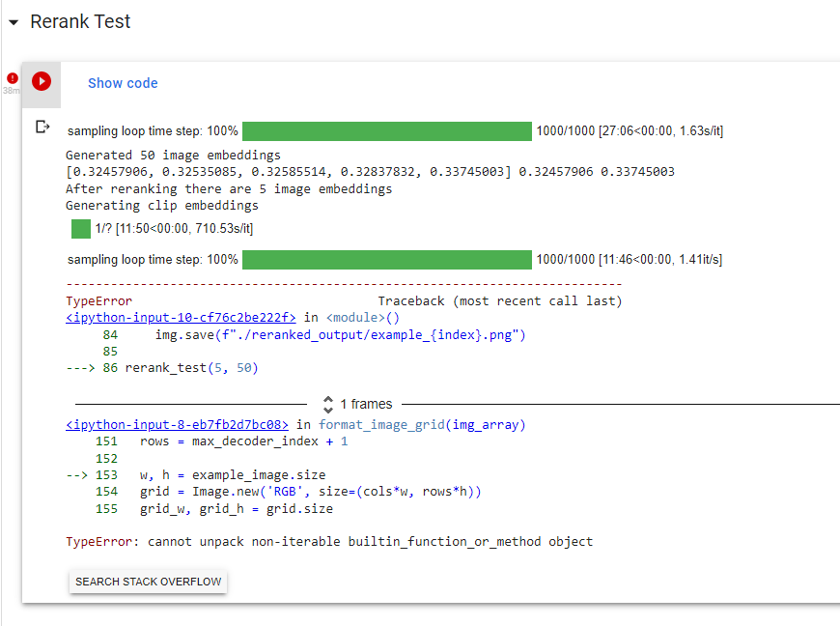
Task: Open ipython-input-10-cf76c2be222f source link
Action: tap(180, 317)
